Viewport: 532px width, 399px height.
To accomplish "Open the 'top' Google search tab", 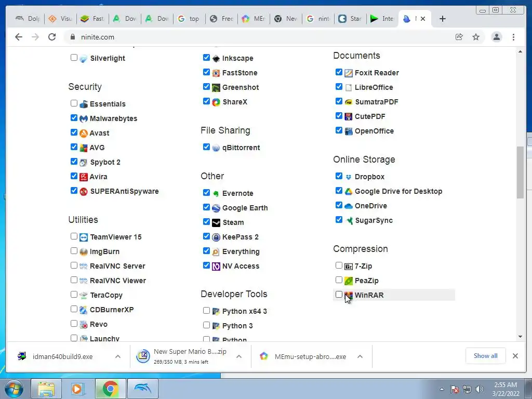I will (189, 19).
